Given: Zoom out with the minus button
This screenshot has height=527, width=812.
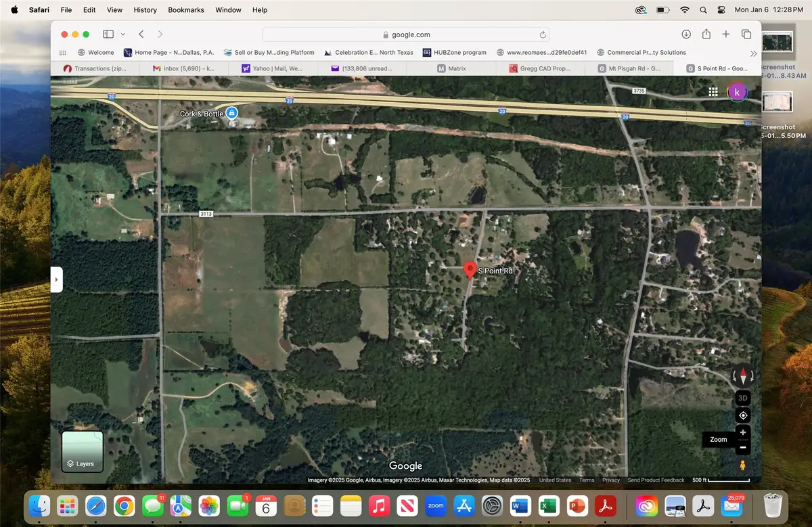Looking at the screenshot, I should [x=742, y=447].
